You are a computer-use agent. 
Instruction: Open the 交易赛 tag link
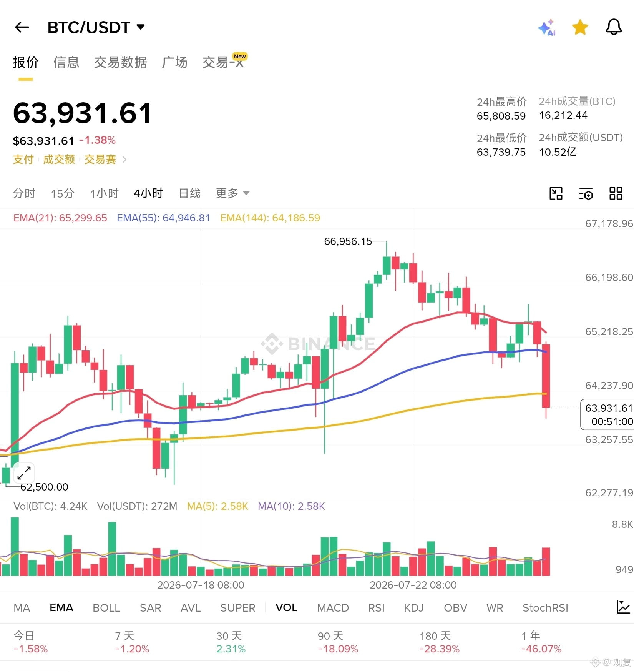(x=100, y=159)
